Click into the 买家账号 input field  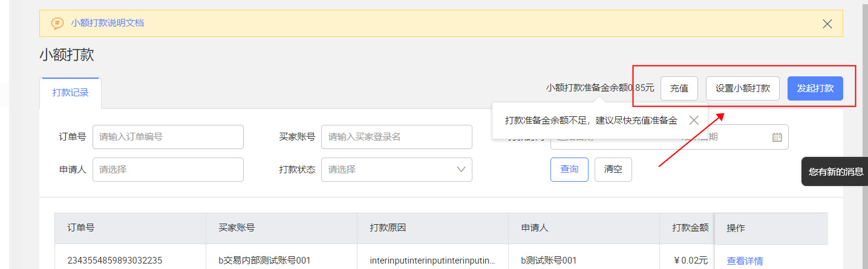tap(396, 137)
